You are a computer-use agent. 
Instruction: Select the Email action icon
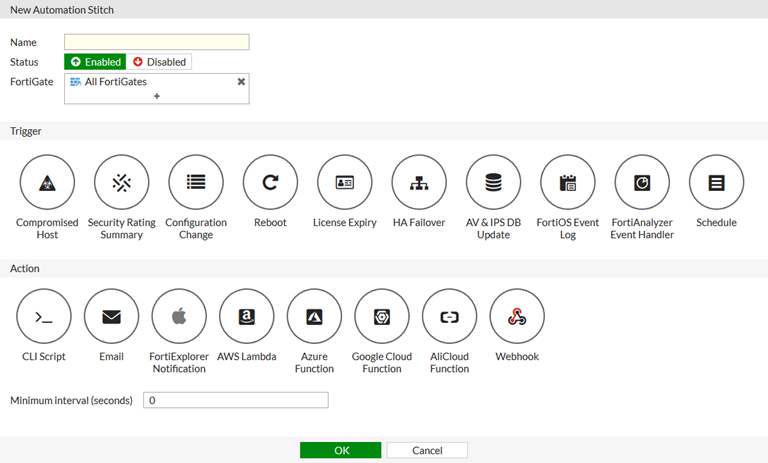click(111, 316)
